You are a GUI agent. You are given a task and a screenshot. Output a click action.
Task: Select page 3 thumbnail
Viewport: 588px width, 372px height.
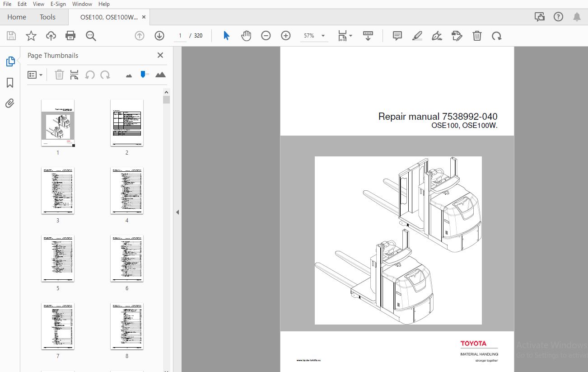click(58, 190)
